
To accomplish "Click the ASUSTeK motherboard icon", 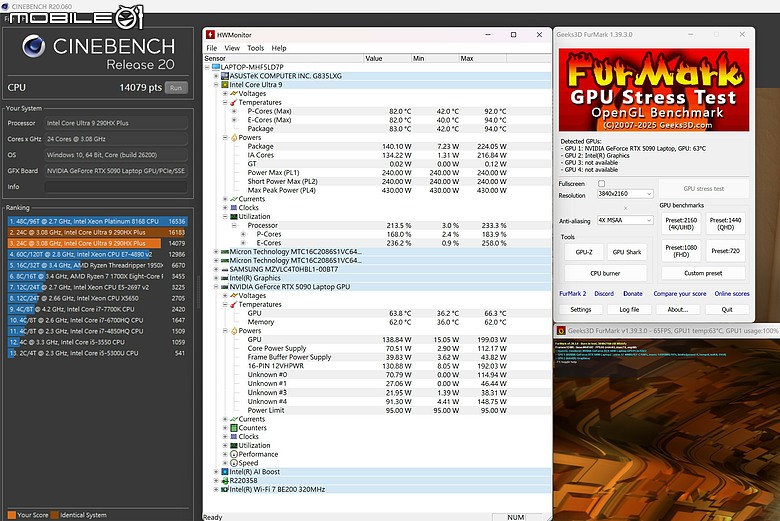I will click(x=225, y=76).
